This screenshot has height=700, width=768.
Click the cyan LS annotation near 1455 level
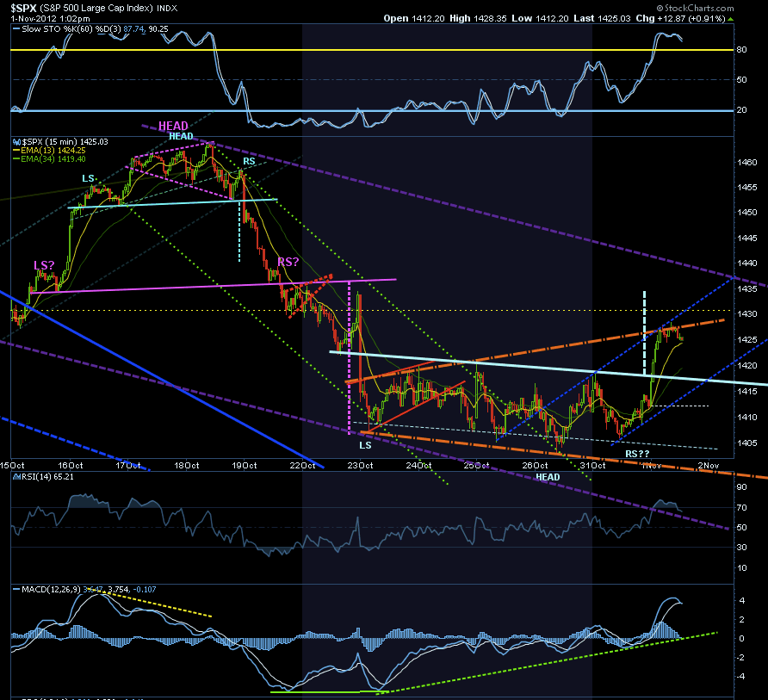point(88,178)
